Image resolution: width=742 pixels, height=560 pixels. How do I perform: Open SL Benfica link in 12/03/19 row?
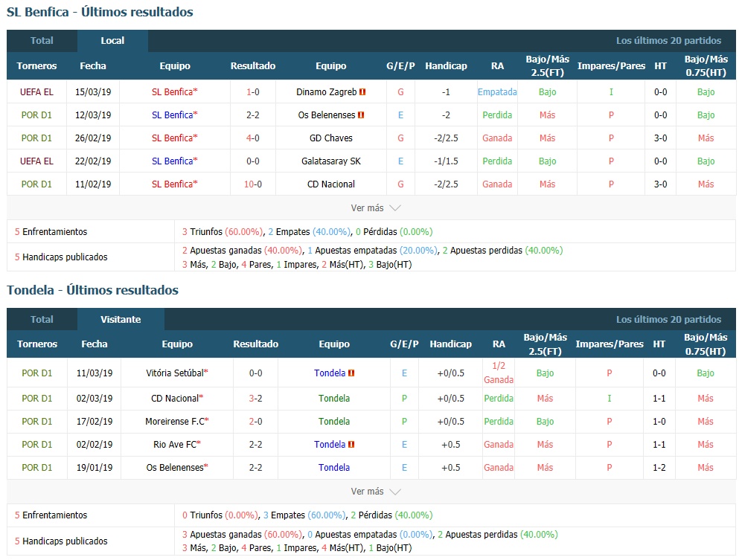click(175, 115)
